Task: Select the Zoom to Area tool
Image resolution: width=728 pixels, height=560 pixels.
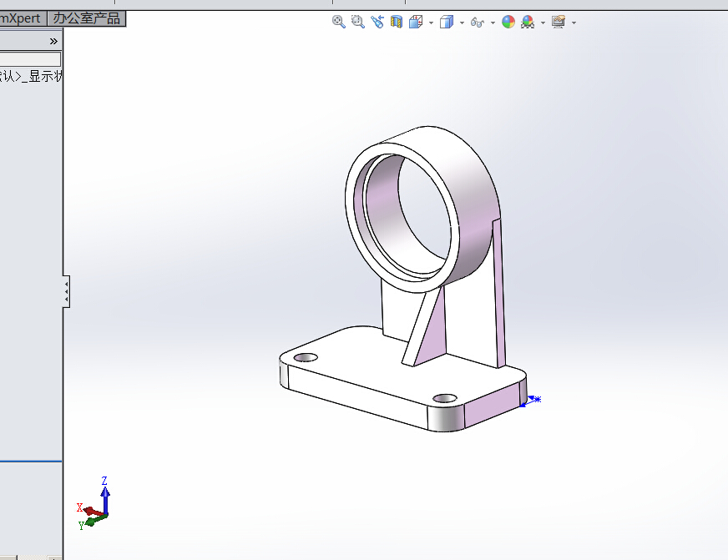Action: coord(357,22)
